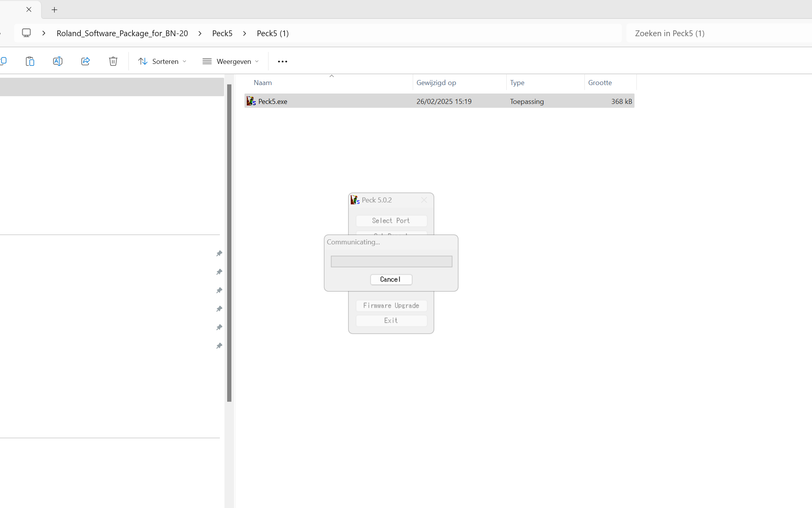The height and width of the screenshot is (508, 812).
Task: Sort by the Grootte column header
Action: (600, 82)
